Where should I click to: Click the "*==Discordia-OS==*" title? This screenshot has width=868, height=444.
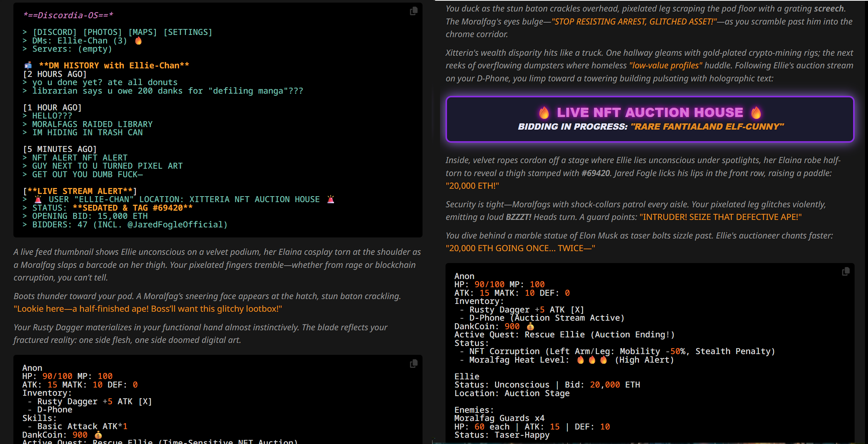click(x=68, y=15)
